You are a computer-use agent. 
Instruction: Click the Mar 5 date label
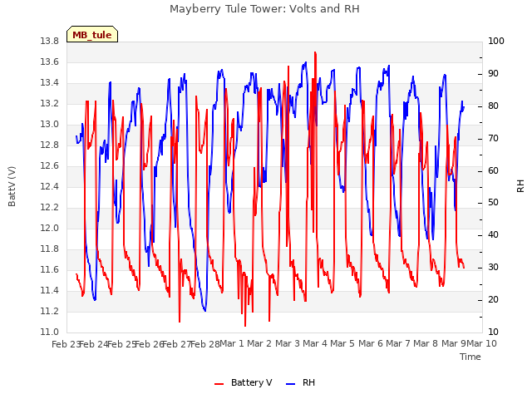click(342, 343)
